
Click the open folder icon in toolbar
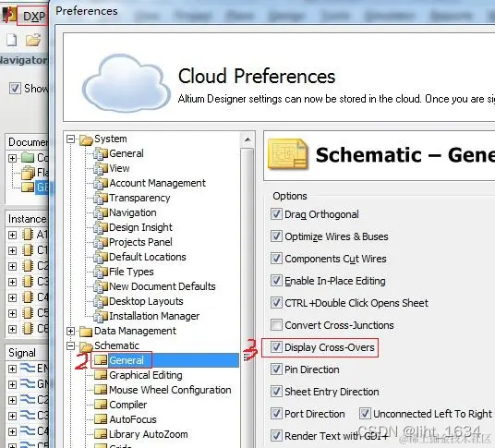33,40
